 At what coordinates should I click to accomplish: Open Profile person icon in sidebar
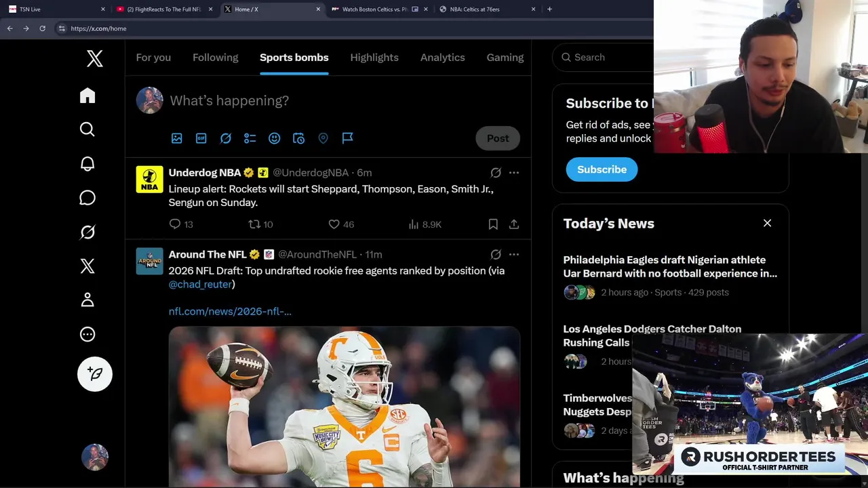click(87, 300)
